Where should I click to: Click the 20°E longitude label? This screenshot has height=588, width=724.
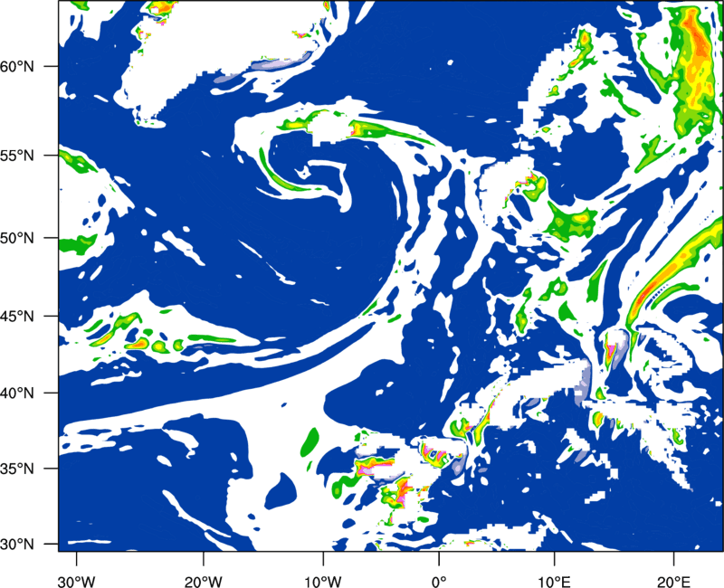coord(673,582)
